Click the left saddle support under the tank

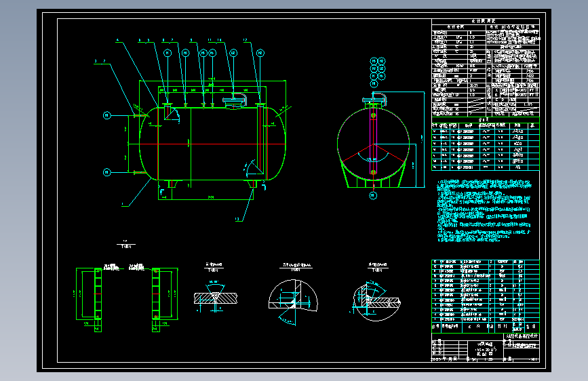click(x=172, y=184)
